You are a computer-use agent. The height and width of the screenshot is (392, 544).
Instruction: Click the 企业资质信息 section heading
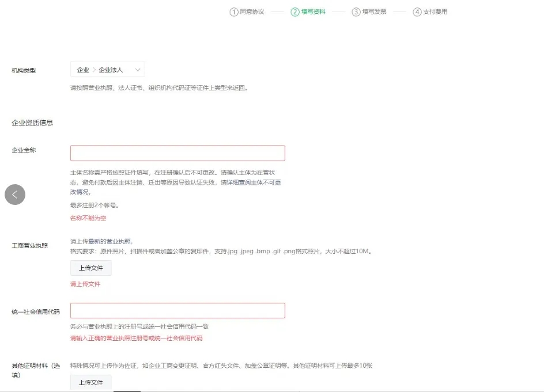pyautogui.click(x=32, y=122)
